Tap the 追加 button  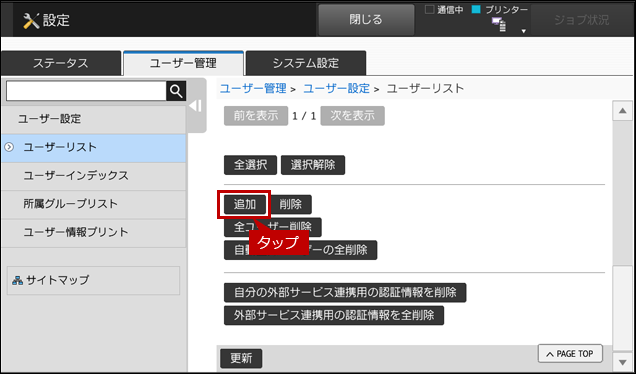pyautogui.click(x=245, y=204)
